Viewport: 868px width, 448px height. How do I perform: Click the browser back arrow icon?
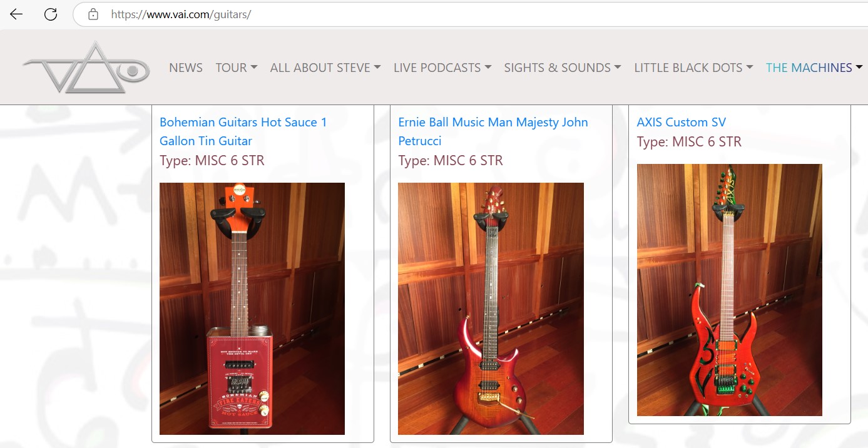(16, 14)
